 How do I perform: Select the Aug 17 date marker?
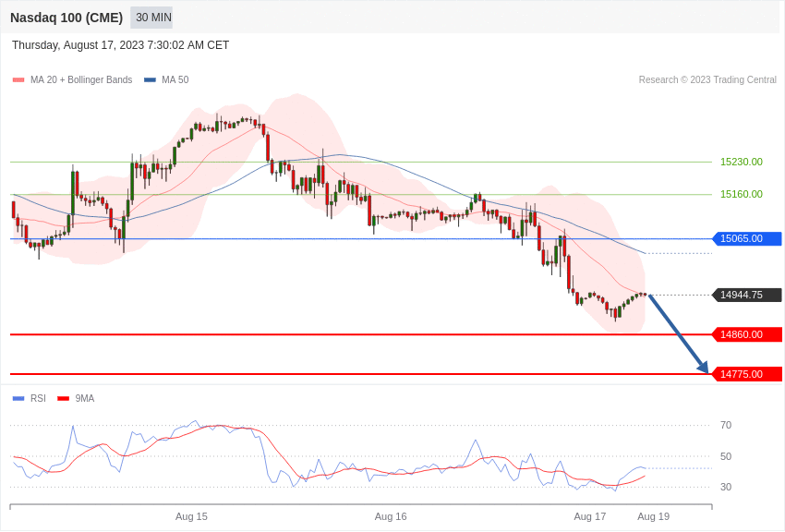tap(590, 516)
